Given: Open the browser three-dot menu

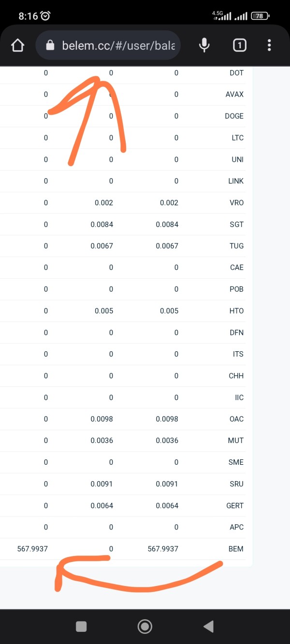Looking at the screenshot, I should (269, 45).
